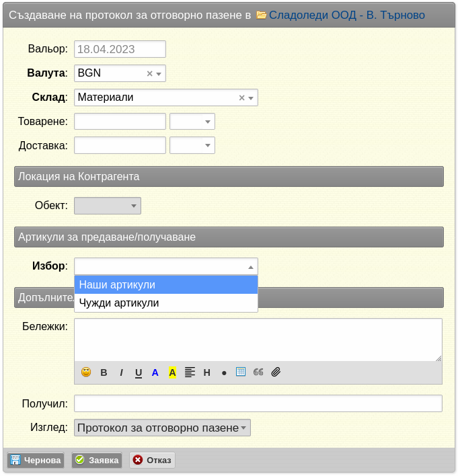Screen dimensions: 458x476
Task: Expand the Обект location dropdown
Action: click(x=108, y=206)
